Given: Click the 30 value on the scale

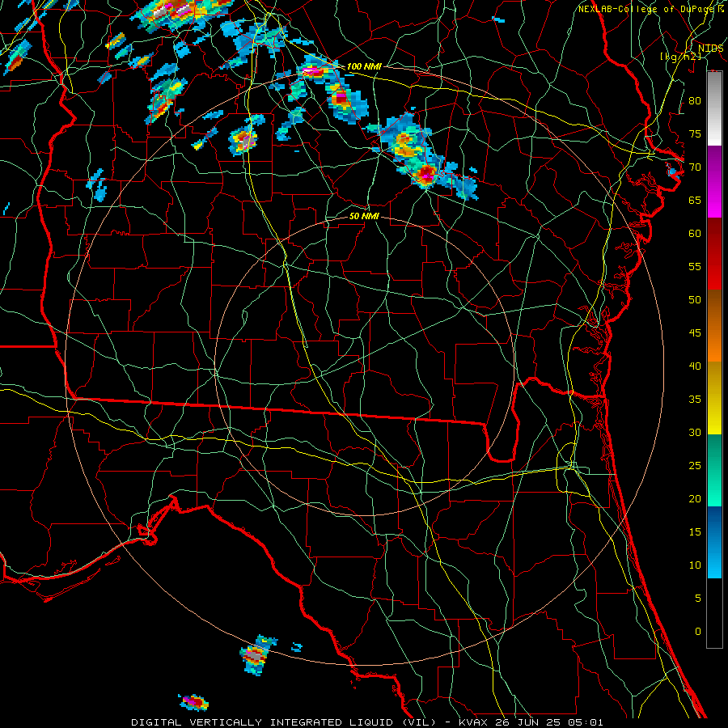Looking at the screenshot, I should point(695,432).
